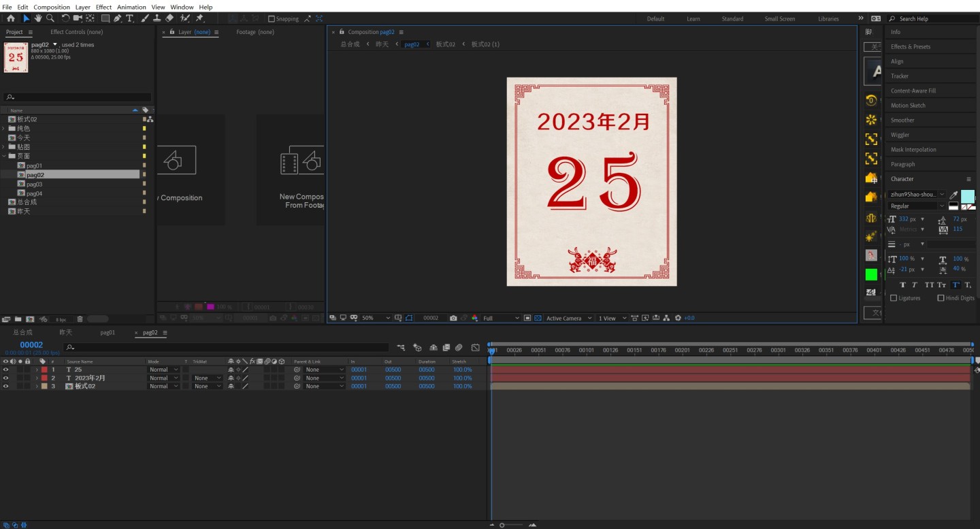Open TrkMat dropdown for layer 板式02

coord(208,386)
